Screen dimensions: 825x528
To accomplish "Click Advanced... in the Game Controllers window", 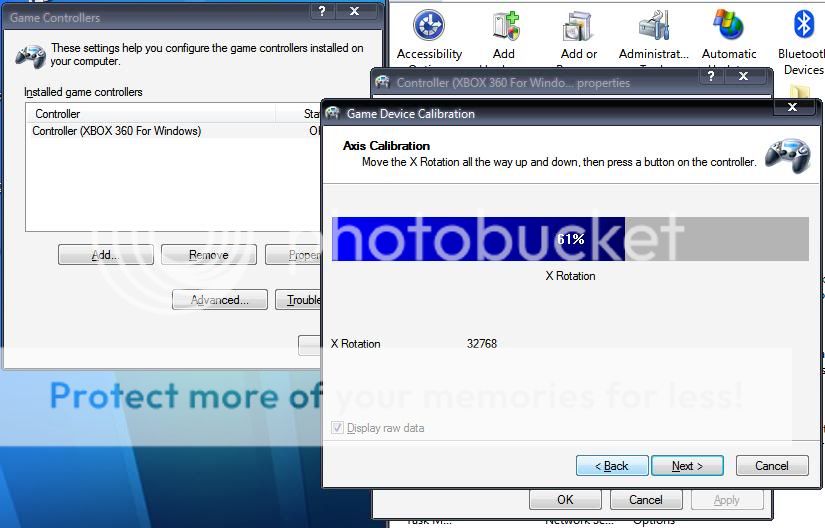I will click(x=220, y=300).
